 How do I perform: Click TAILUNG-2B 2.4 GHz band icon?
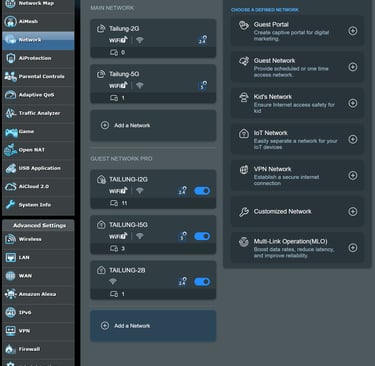(x=182, y=282)
